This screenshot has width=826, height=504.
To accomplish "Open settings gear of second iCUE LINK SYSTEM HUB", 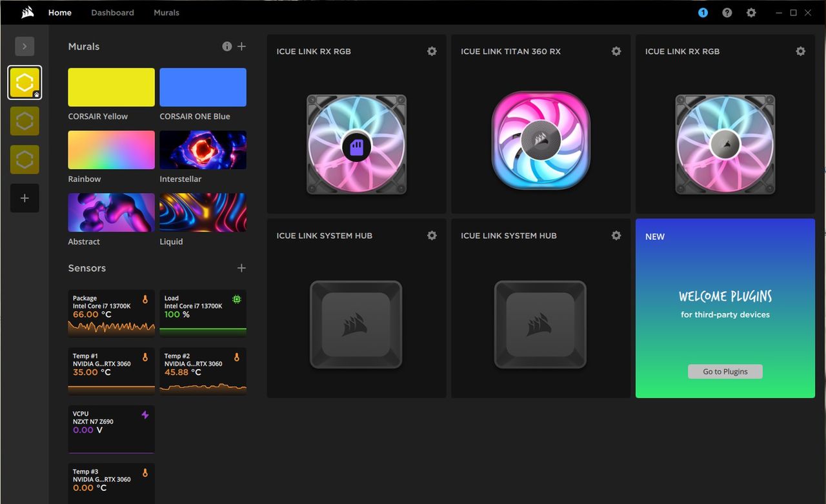I will click(616, 236).
